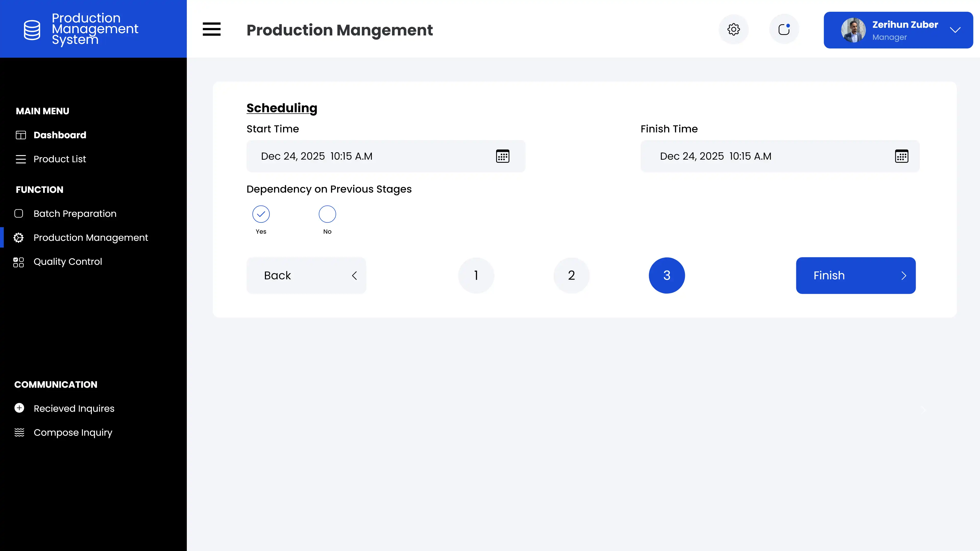
Task: Click the hamburger menu icon
Action: [212, 29]
